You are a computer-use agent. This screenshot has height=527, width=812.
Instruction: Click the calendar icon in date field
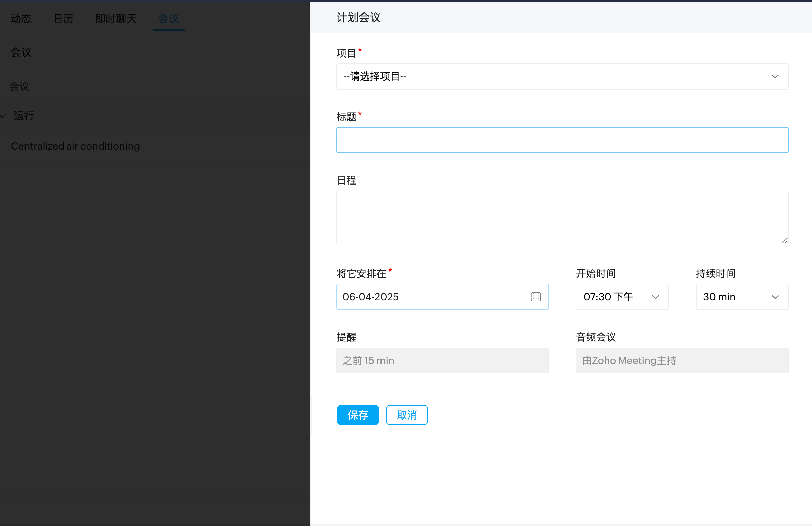coord(536,297)
